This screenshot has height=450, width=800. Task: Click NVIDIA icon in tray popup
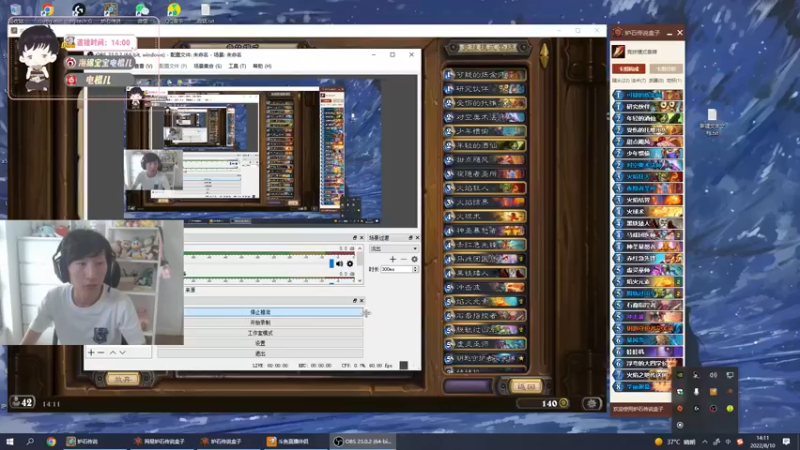pos(680,375)
